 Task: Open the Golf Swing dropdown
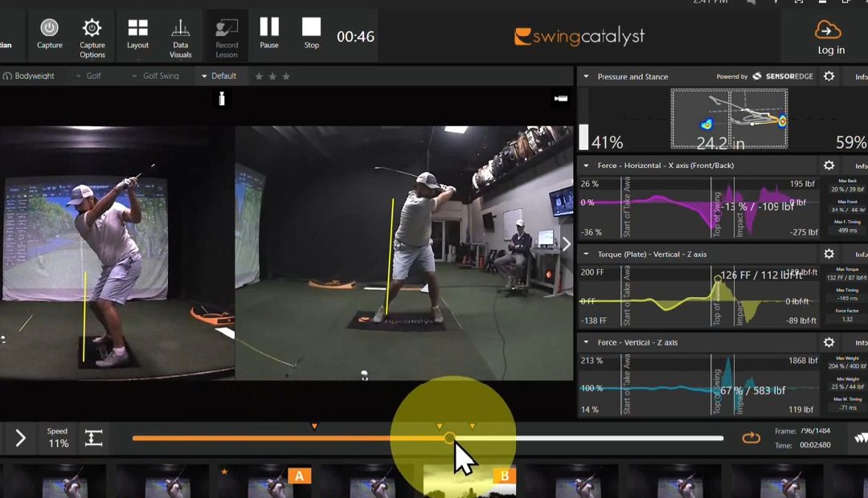[156, 76]
